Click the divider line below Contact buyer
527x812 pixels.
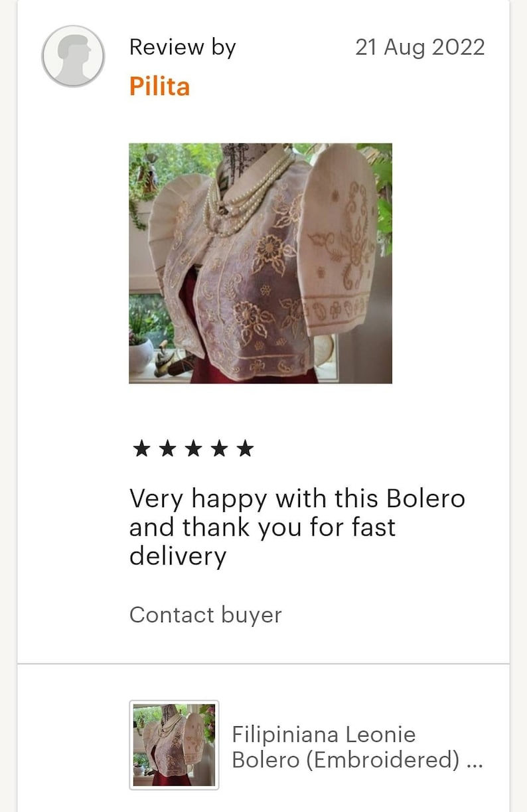point(263,663)
